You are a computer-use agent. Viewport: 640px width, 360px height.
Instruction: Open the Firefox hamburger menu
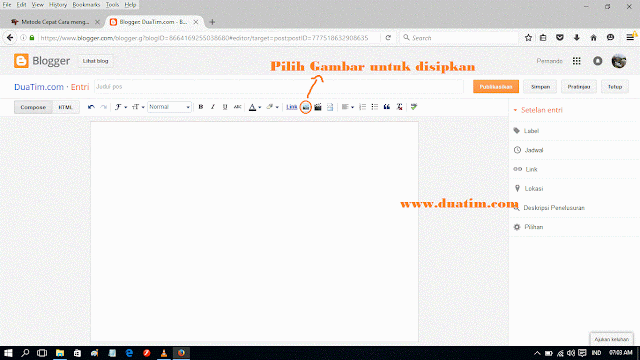coord(630,38)
